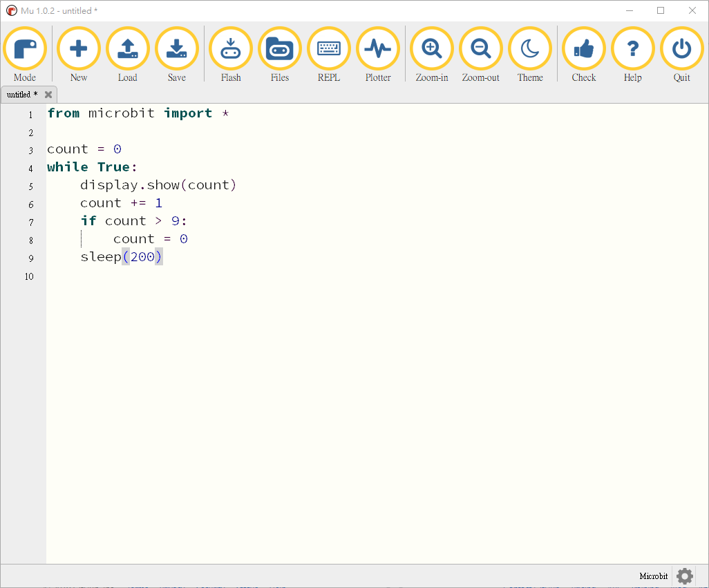Select the untitled tab
The height and width of the screenshot is (588, 709).
click(21, 95)
